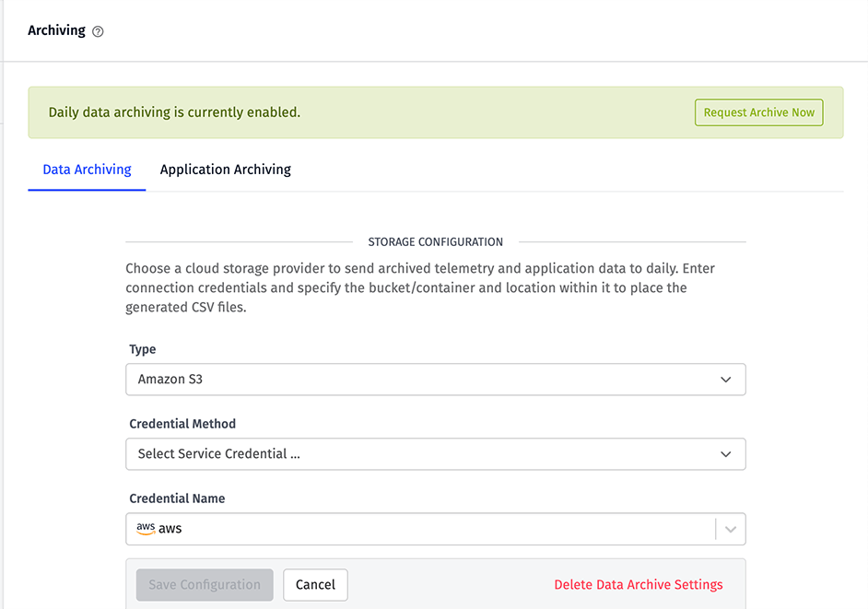This screenshot has width=868, height=609.
Task: Click the Save Configuration button
Action: 205,585
